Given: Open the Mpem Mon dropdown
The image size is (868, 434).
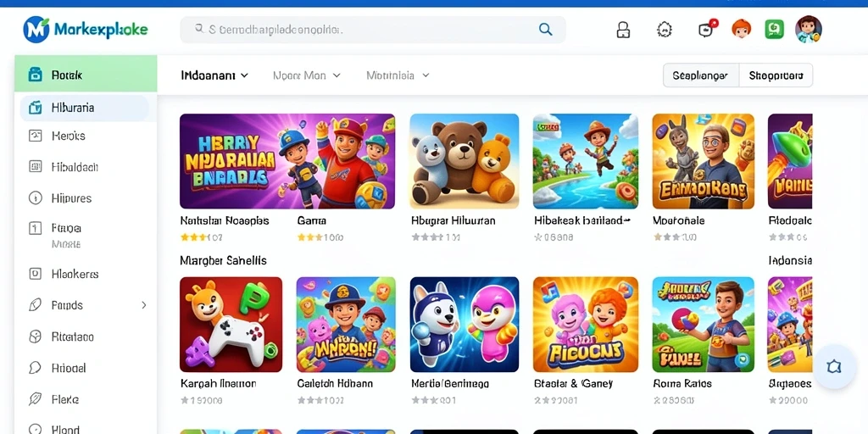Looking at the screenshot, I should (307, 75).
